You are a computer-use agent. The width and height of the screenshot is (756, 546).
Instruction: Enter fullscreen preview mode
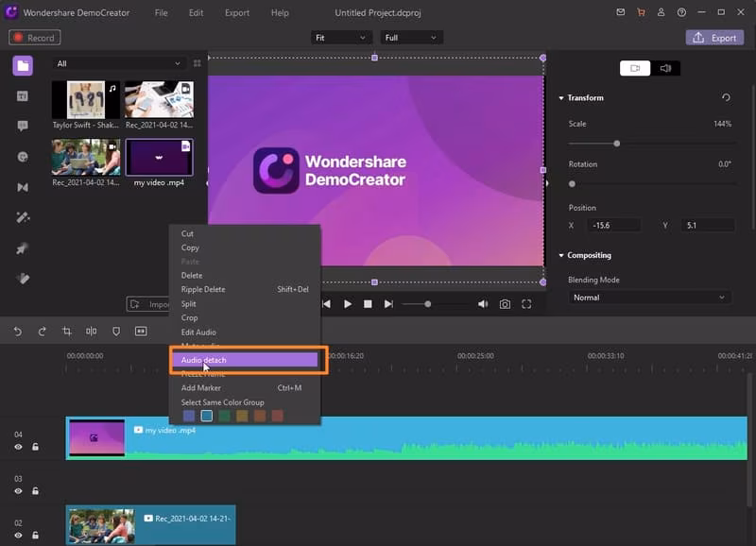(x=526, y=304)
